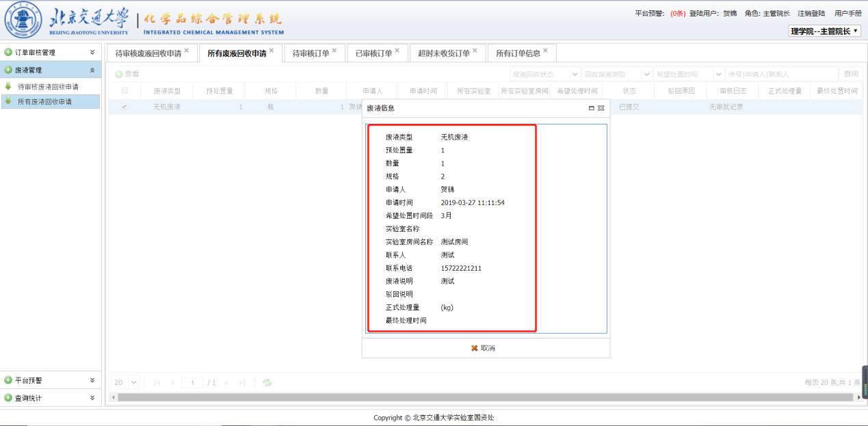The image size is (868, 426).
Task: Click the 查看 view toolbar button
Action: [x=127, y=74]
